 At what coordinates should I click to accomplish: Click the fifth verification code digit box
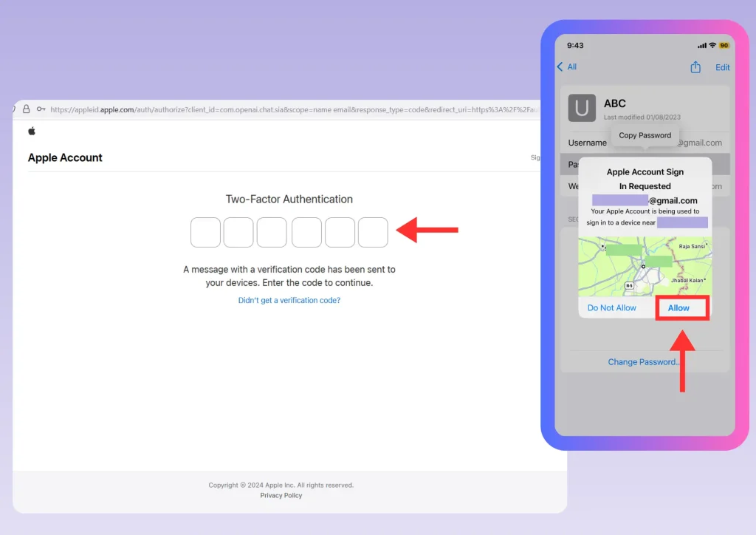[x=340, y=232]
